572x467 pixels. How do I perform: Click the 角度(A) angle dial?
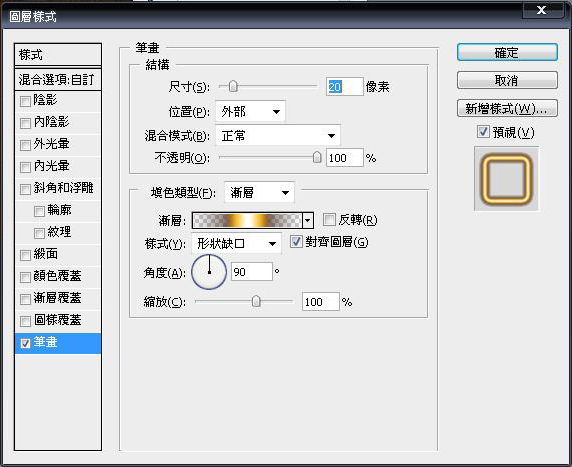click(209, 272)
